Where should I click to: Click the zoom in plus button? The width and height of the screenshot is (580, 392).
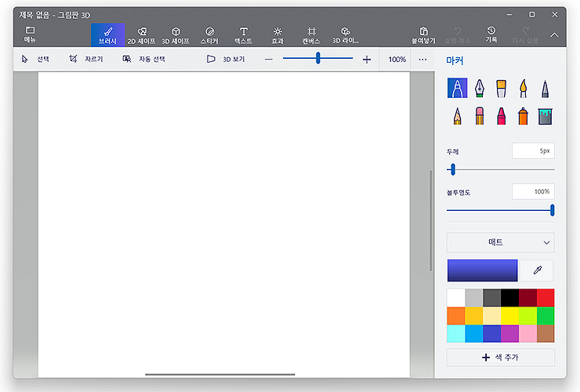point(367,60)
